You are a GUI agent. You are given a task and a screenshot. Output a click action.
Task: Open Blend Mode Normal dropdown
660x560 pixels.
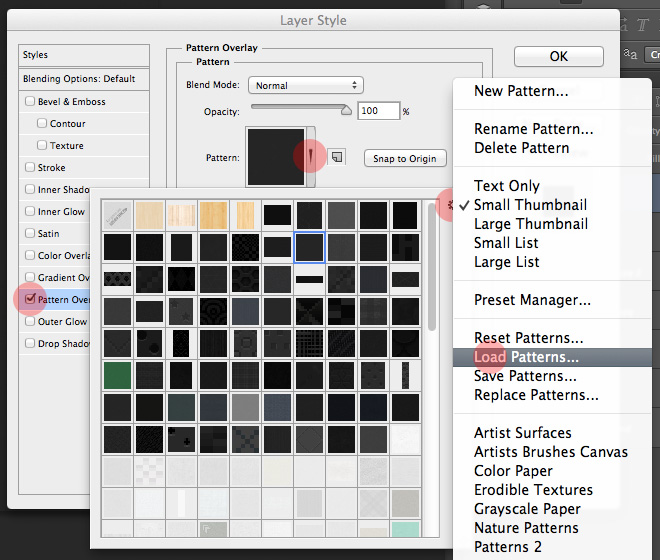tap(306, 85)
